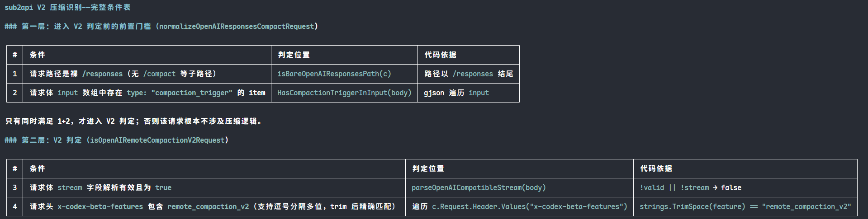Click '路径以 /responses 结尾' cell
The width and height of the screenshot is (868, 219).
pyautogui.click(x=469, y=74)
